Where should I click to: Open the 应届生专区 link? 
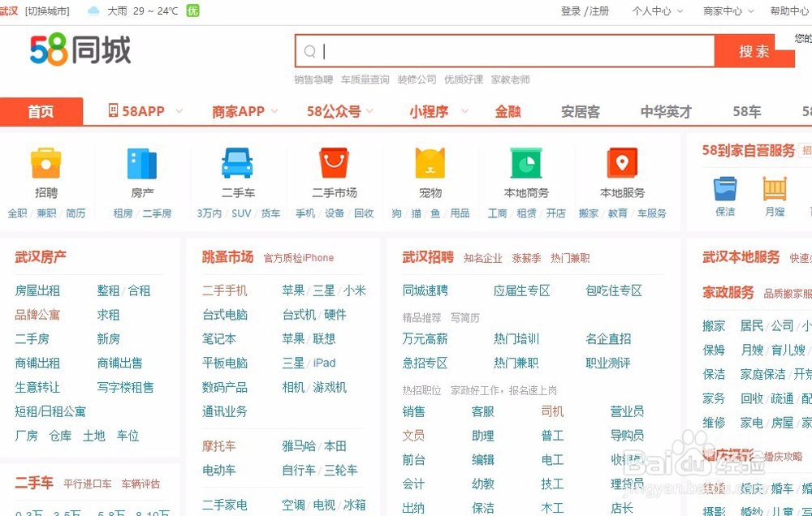click(x=522, y=291)
